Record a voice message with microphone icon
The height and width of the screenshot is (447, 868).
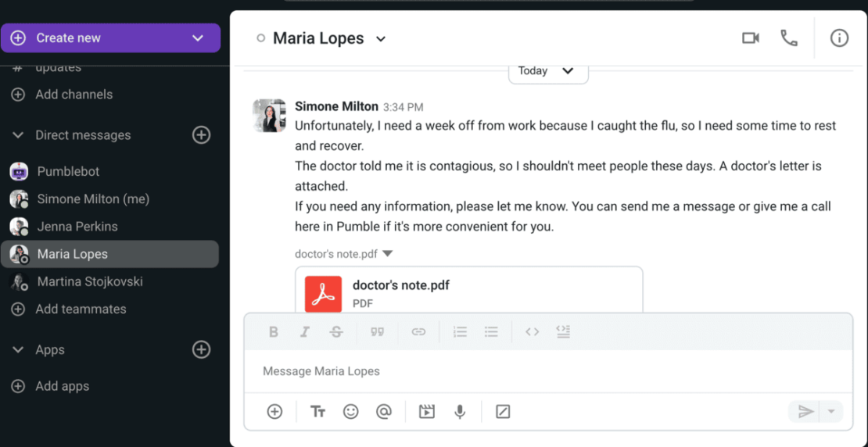460,412
